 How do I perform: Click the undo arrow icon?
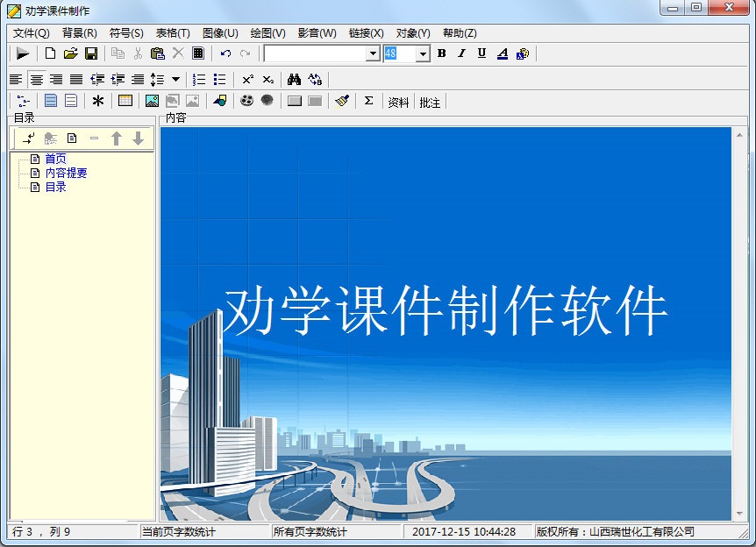point(225,53)
